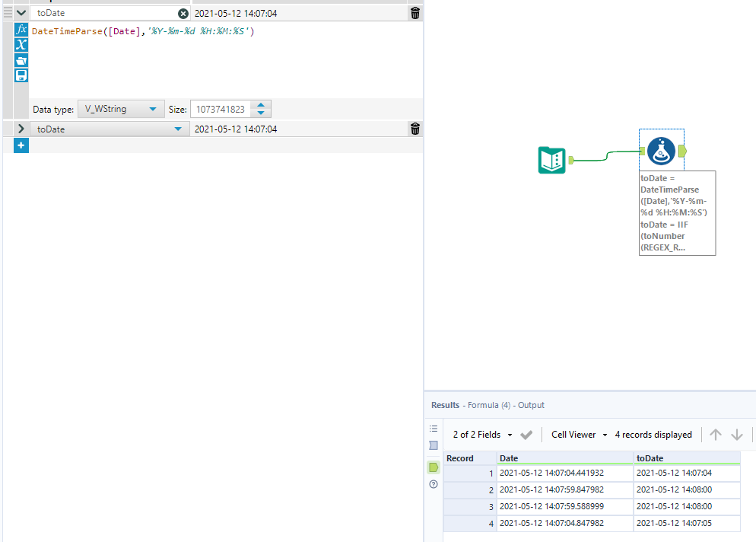Collapse the first toDate expression

tap(21, 13)
